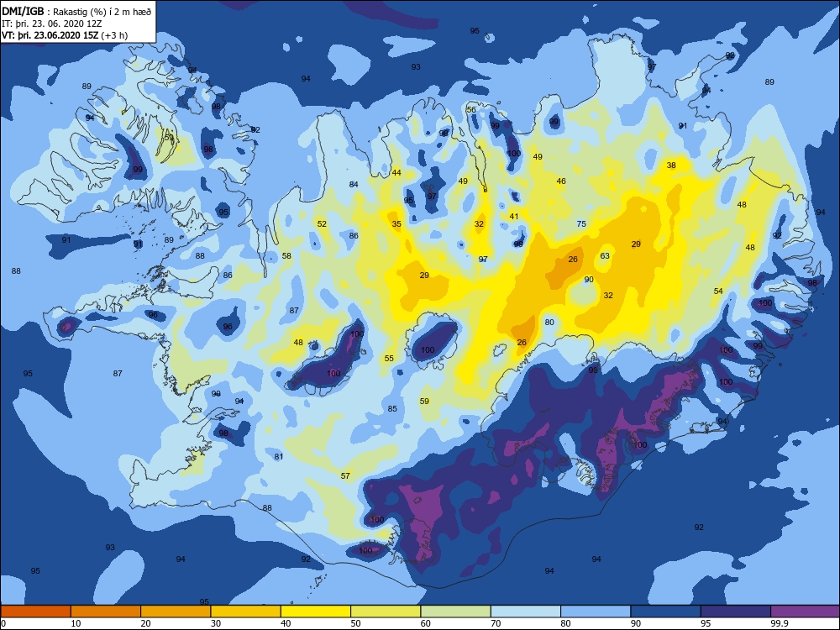Click the 'VT: þri. 23.06.2020 15Z (+3 h)' line
Image resolution: width=840 pixels, height=630 pixels.
click(65, 35)
